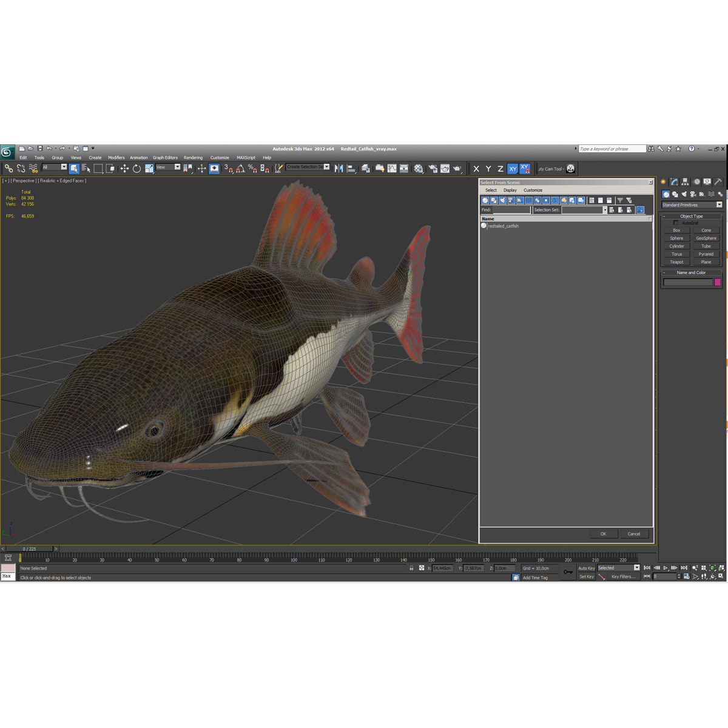Collapse the Object Type rollout
Screen dimensions: 728x728
pyautogui.click(x=665, y=216)
